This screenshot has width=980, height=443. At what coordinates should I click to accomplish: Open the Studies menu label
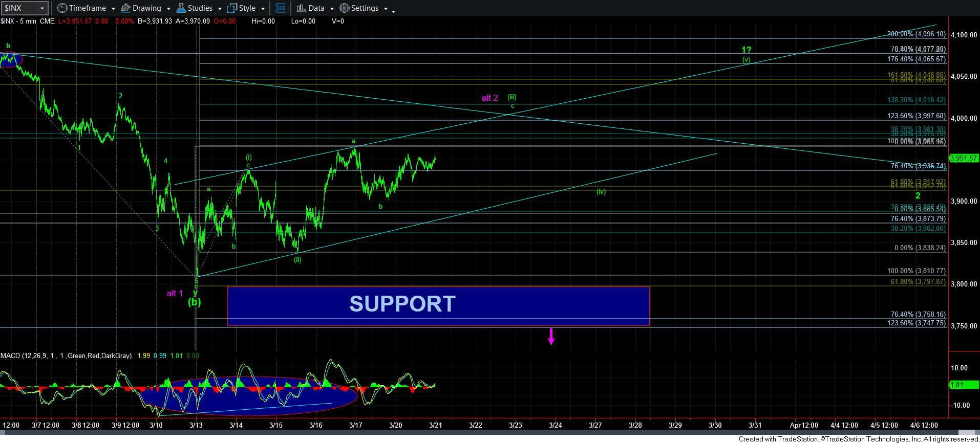coord(200,8)
